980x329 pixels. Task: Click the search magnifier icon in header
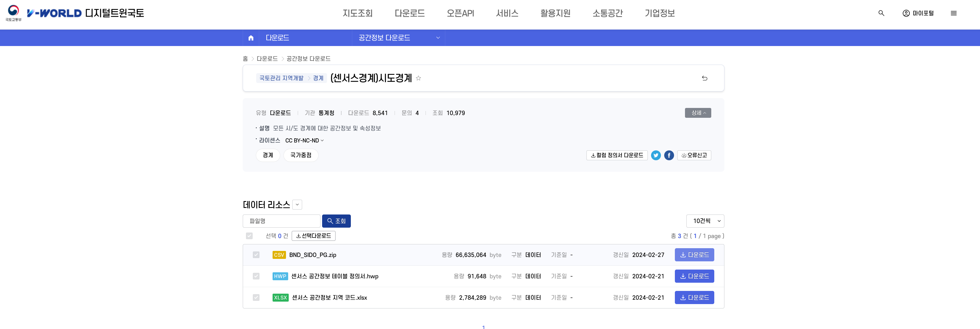(881, 13)
